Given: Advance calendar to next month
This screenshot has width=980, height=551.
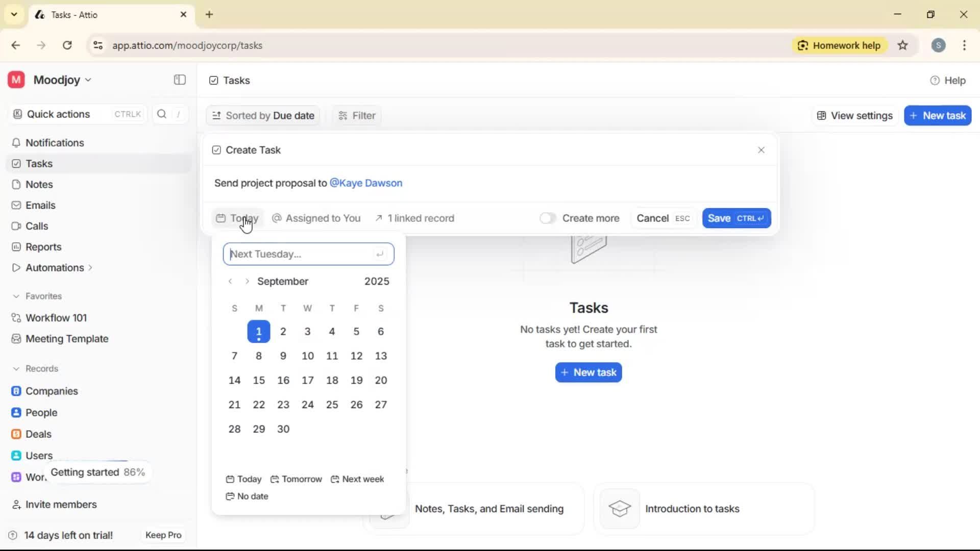Looking at the screenshot, I should click(x=247, y=281).
